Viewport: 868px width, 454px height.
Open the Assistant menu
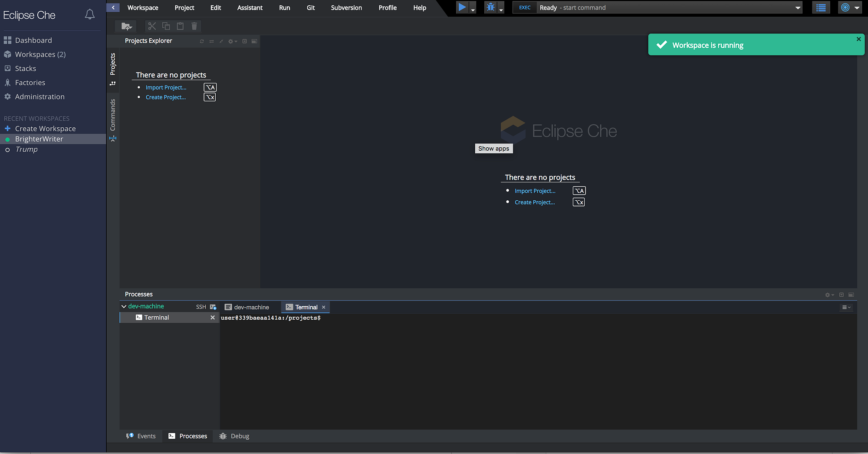250,8
